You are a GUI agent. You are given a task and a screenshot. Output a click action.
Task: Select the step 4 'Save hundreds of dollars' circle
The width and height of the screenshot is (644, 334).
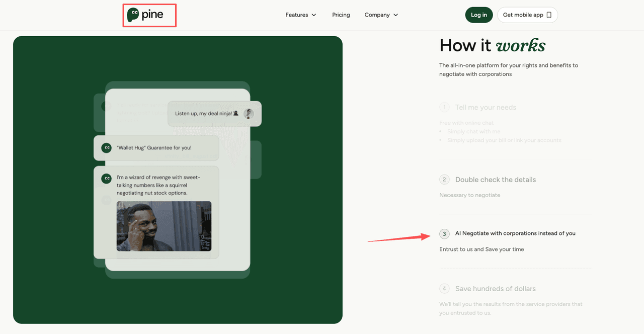(x=444, y=289)
